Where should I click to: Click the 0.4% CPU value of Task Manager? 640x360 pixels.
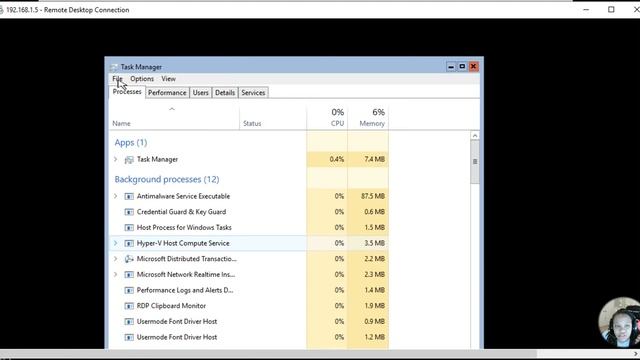337,159
